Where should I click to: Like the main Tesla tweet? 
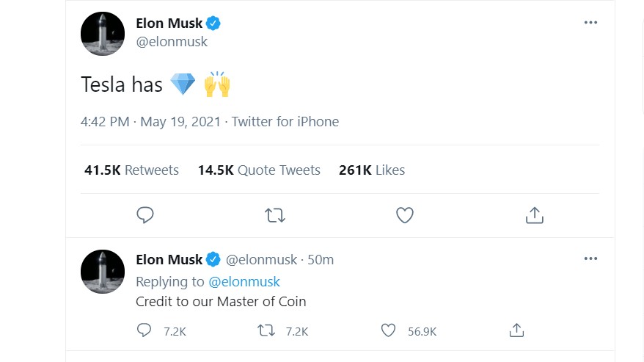click(404, 215)
